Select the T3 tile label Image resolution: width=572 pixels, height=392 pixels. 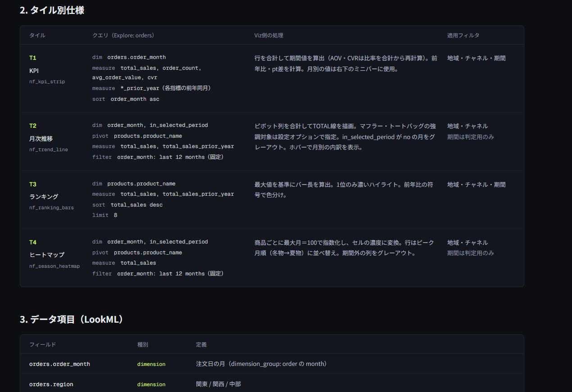click(x=33, y=185)
